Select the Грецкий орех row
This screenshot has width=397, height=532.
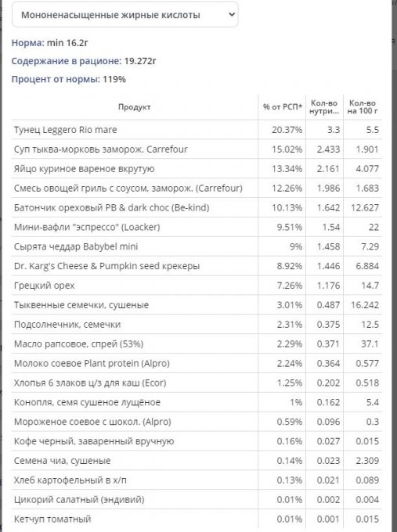197,286
